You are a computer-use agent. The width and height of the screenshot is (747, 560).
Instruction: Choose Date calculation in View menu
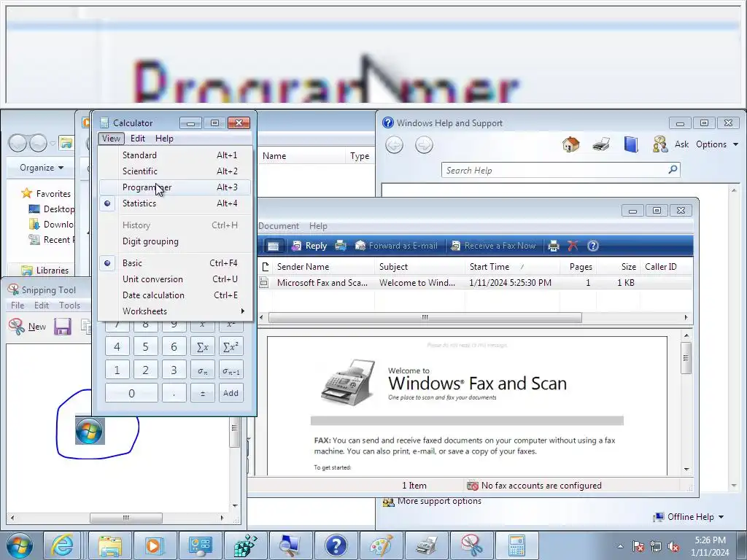pos(174,295)
